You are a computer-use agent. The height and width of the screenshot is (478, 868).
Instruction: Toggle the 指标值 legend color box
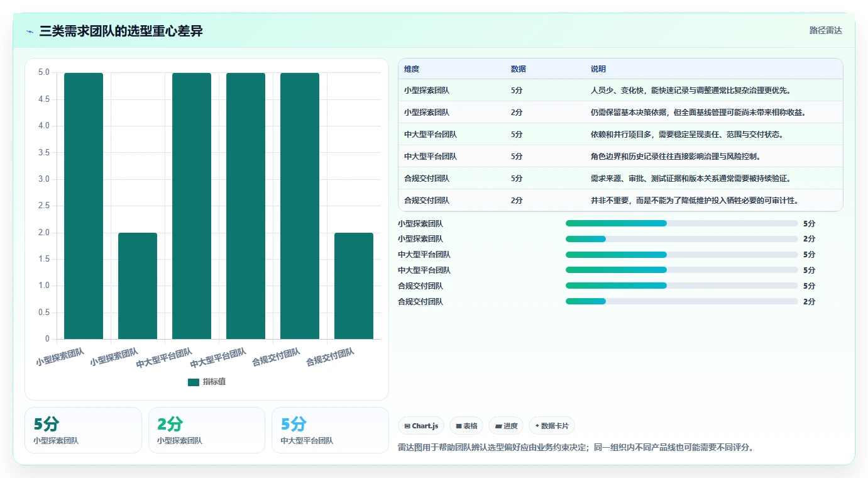click(x=194, y=382)
